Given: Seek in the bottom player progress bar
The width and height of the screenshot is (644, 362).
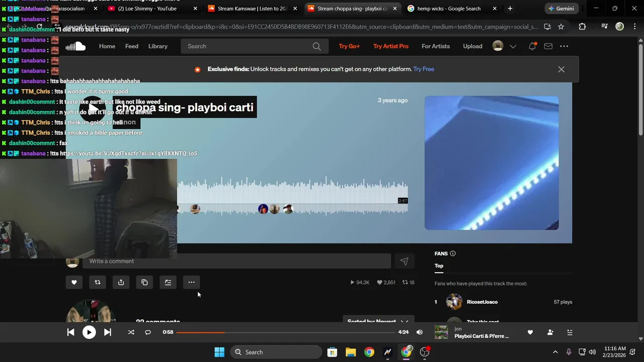Looking at the screenshot, I should coord(285,332).
